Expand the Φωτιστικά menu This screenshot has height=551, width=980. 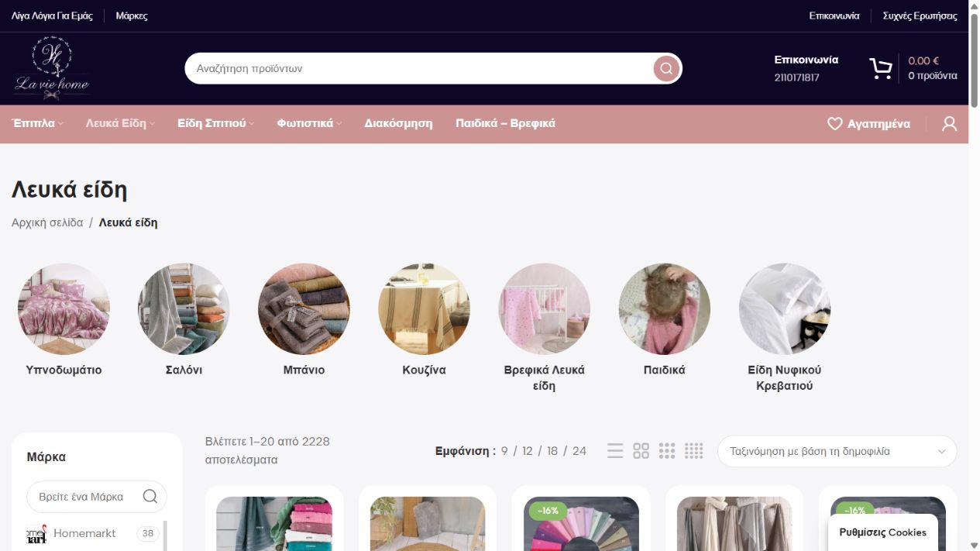309,124
